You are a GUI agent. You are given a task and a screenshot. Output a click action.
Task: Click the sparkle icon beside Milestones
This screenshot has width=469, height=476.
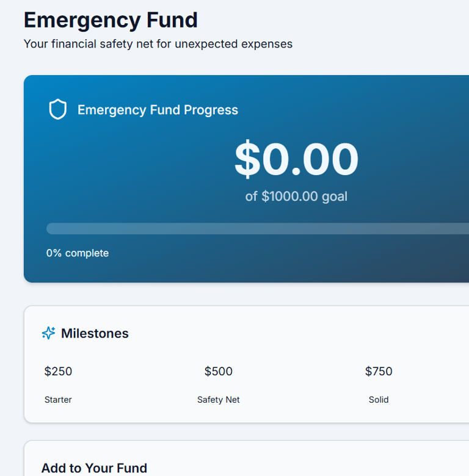pos(48,333)
